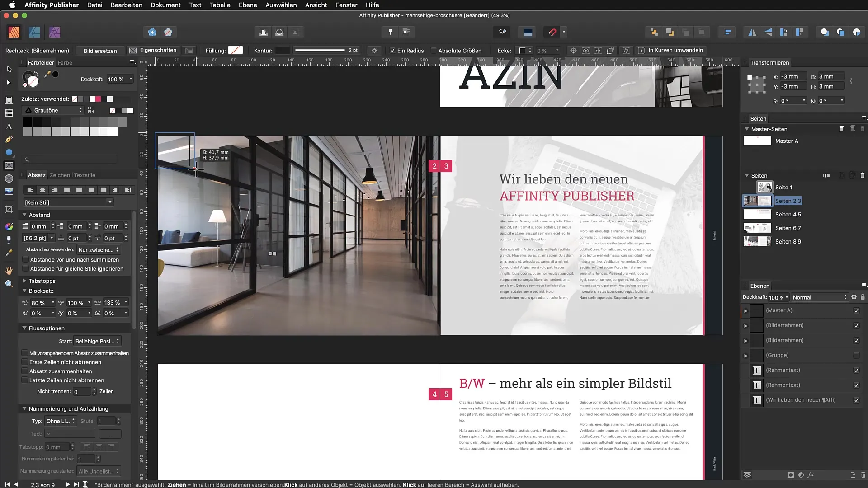Viewport: 868px width, 488px height.
Task: Select the Hand view tool
Action: pos(9,270)
